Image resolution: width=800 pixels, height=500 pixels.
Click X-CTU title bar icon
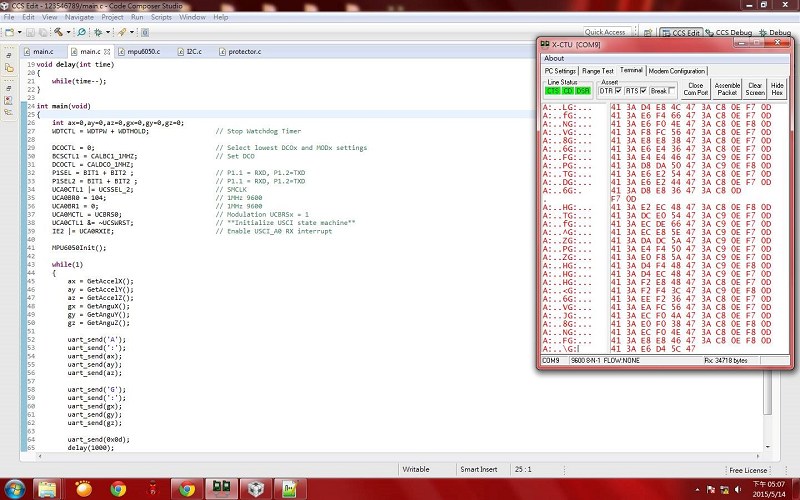(x=545, y=44)
